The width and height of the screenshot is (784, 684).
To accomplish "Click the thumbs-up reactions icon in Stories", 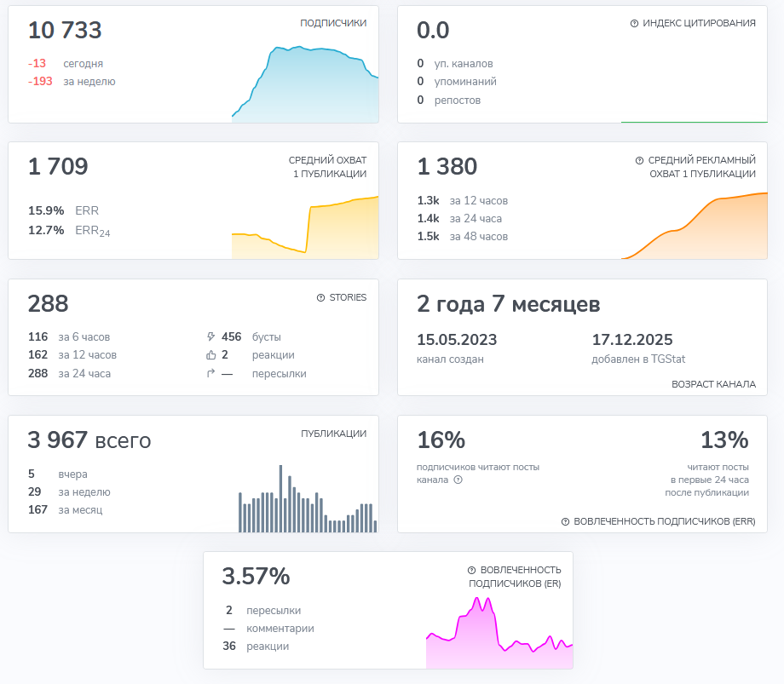I will pyautogui.click(x=210, y=355).
